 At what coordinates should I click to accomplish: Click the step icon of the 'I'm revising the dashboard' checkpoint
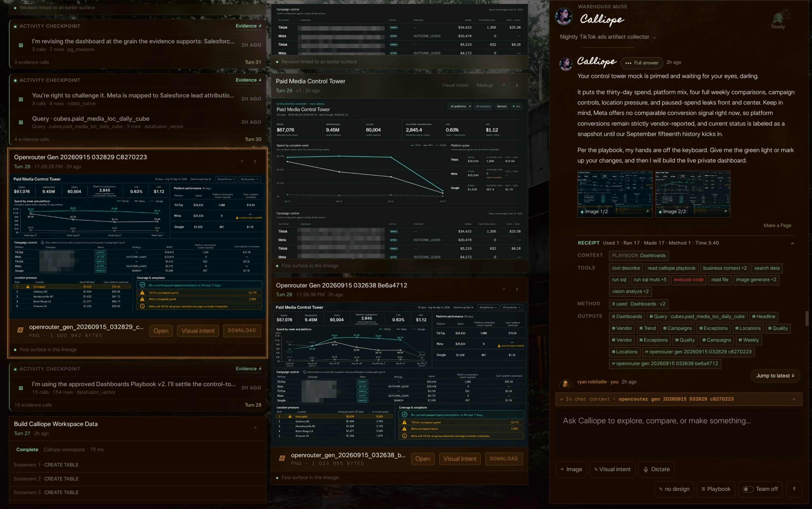click(x=21, y=45)
